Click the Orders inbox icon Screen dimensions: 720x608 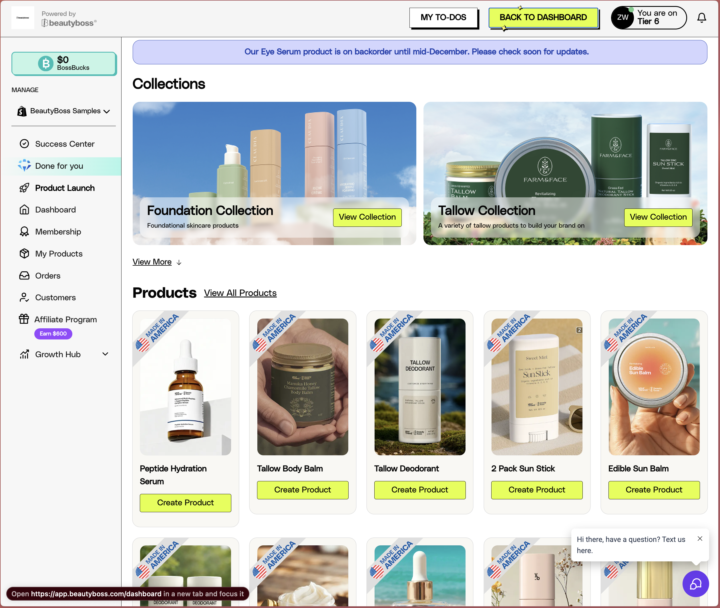point(24,276)
